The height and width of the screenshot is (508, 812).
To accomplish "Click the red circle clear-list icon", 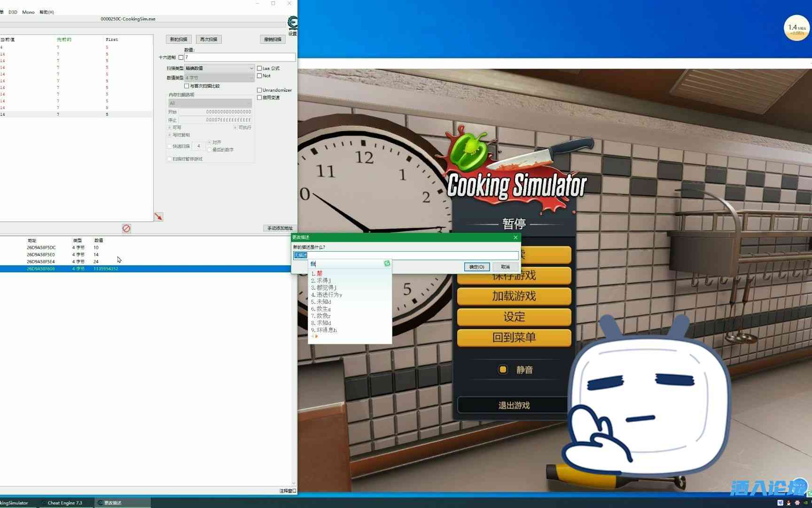I will tap(126, 228).
